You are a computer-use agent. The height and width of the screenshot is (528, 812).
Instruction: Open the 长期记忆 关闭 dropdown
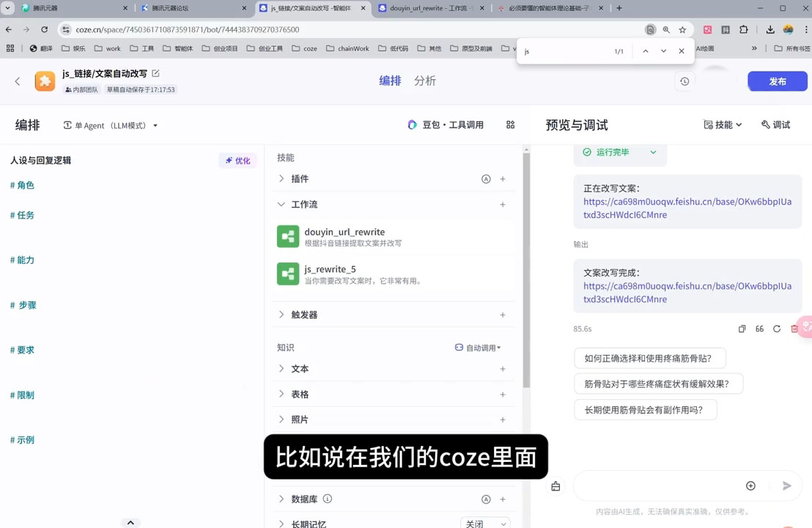pyautogui.click(x=485, y=523)
